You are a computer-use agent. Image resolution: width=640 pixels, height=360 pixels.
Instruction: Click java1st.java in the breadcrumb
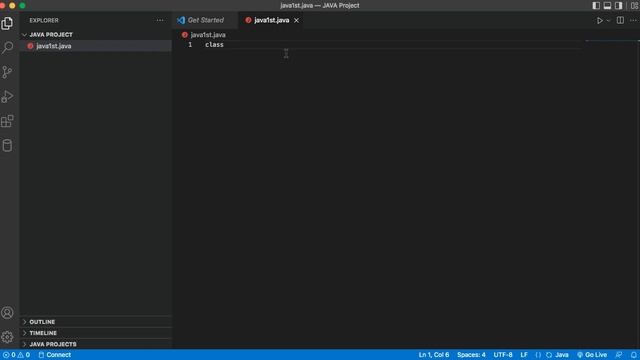point(208,35)
